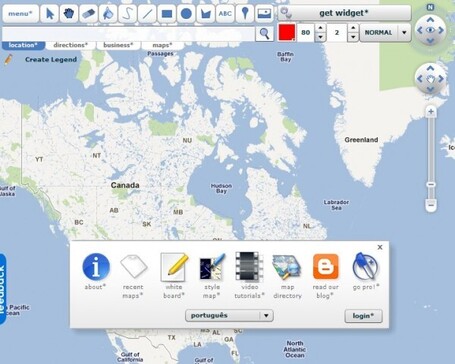Click the eye center of look-around control

(430, 30)
